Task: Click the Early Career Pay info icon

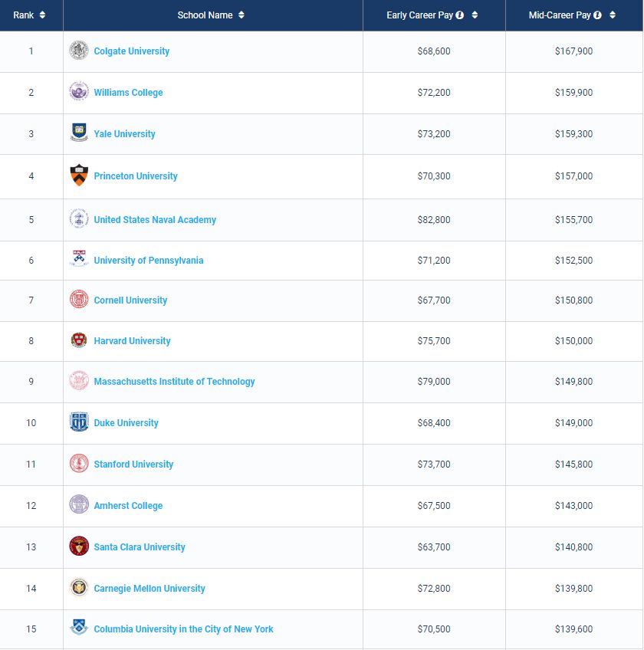Action: click(x=459, y=15)
